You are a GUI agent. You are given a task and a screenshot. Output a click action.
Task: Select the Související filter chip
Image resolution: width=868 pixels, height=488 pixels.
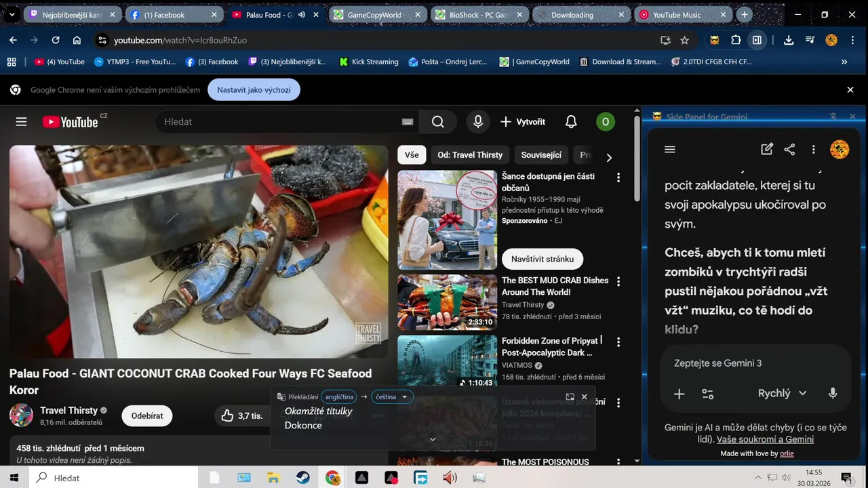pos(541,155)
